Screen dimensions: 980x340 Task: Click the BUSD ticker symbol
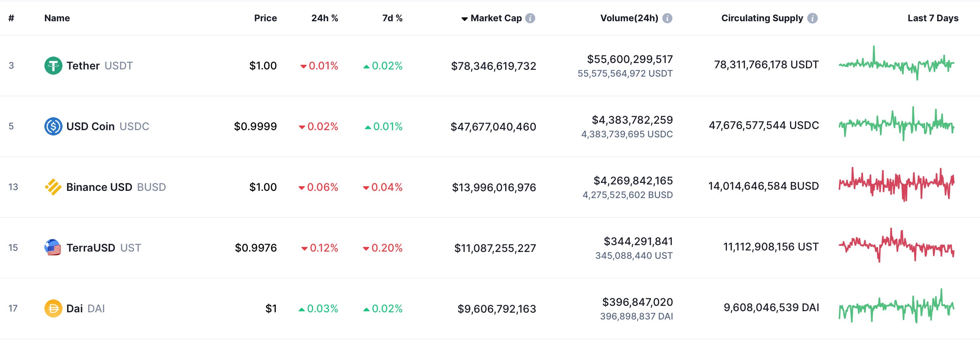tap(152, 187)
